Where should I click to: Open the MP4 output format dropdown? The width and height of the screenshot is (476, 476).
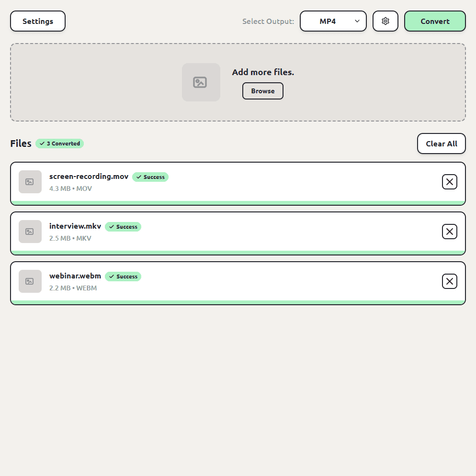(x=333, y=21)
